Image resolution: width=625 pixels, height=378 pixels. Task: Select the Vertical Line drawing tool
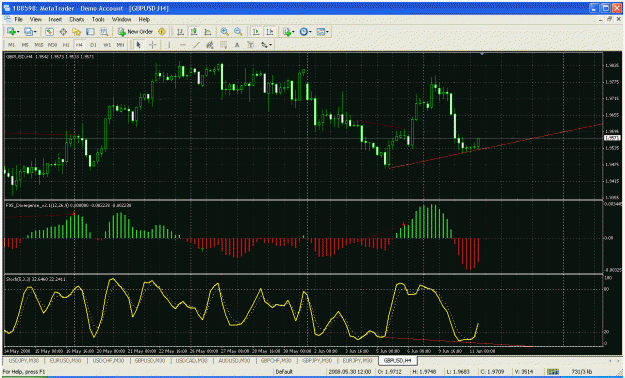coord(169,45)
